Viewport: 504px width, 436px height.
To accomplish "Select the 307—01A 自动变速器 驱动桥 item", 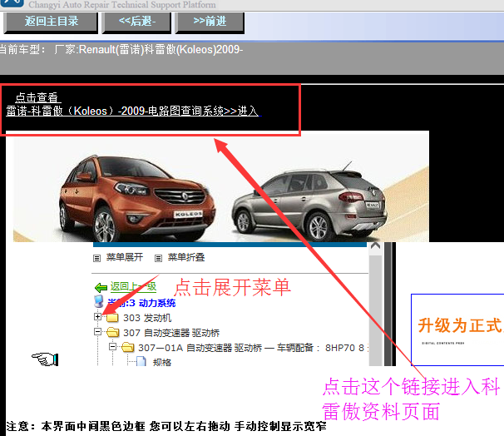I will [x=254, y=348].
